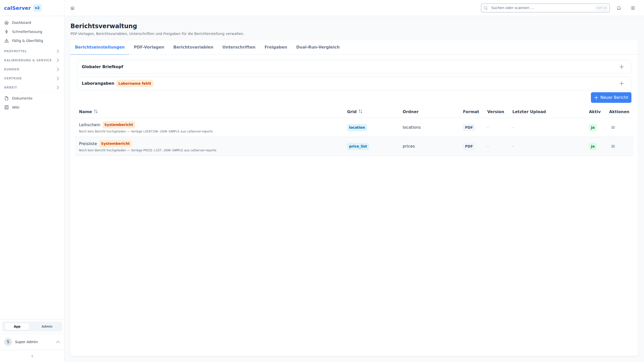Click the Dokumente file icon
Screen dimensions: 644x362
[7, 98]
